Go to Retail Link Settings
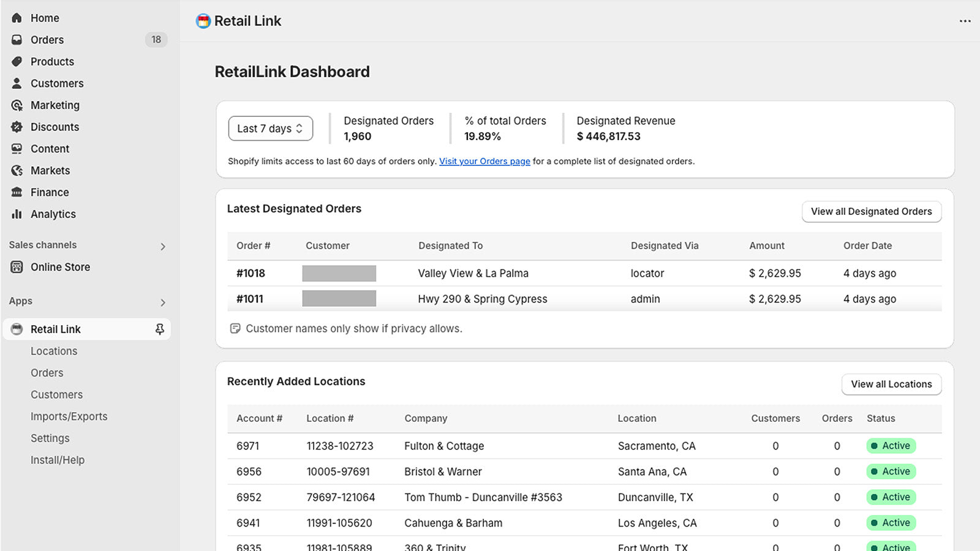 point(50,438)
